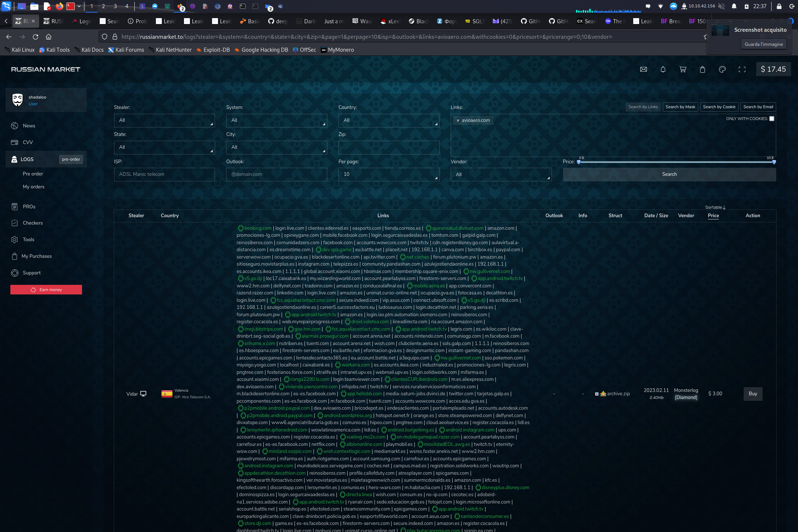798x532 pixels.
Task: Click the pre-order badge next to LOGS
Action: pos(71,159)
